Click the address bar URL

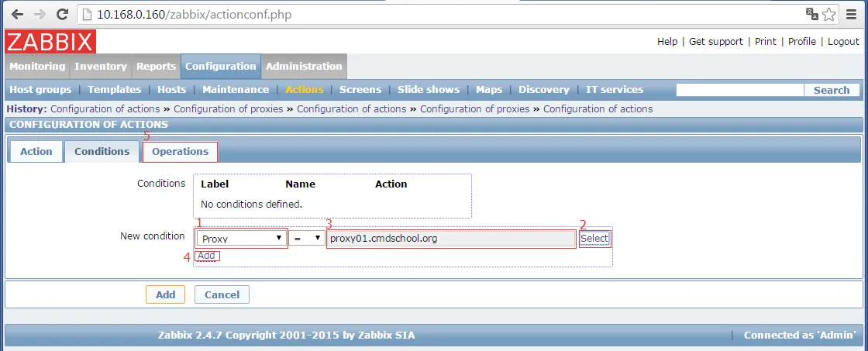(x=195, y=15)
